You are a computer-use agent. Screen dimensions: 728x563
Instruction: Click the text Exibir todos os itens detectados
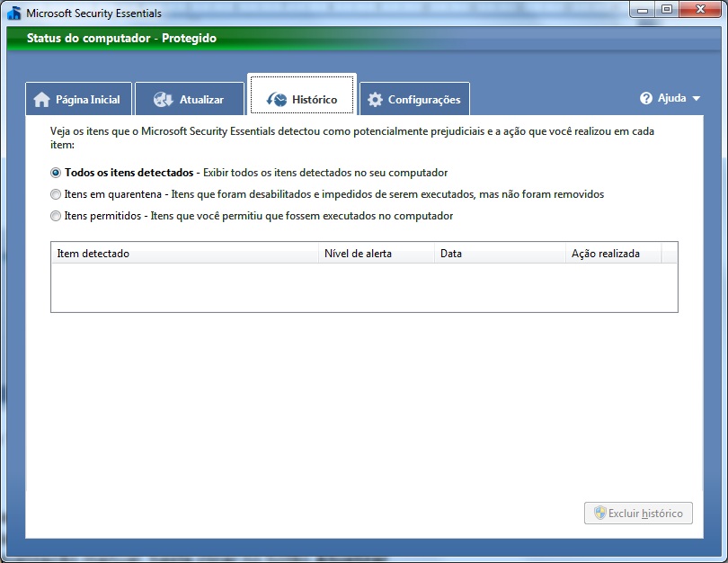tap(325, 173)
